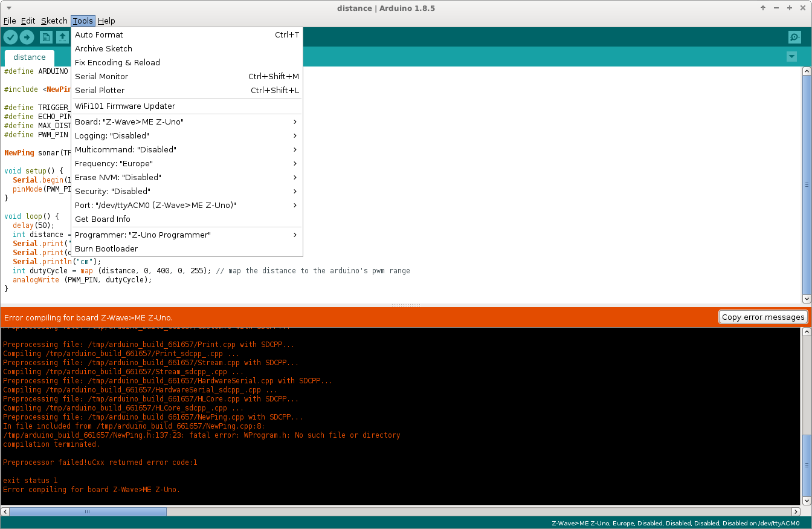The height and width of the screenshot is (529, 812).
Task: Expand the Multicommand Disabled submenu
Action: tap(187, 150)
